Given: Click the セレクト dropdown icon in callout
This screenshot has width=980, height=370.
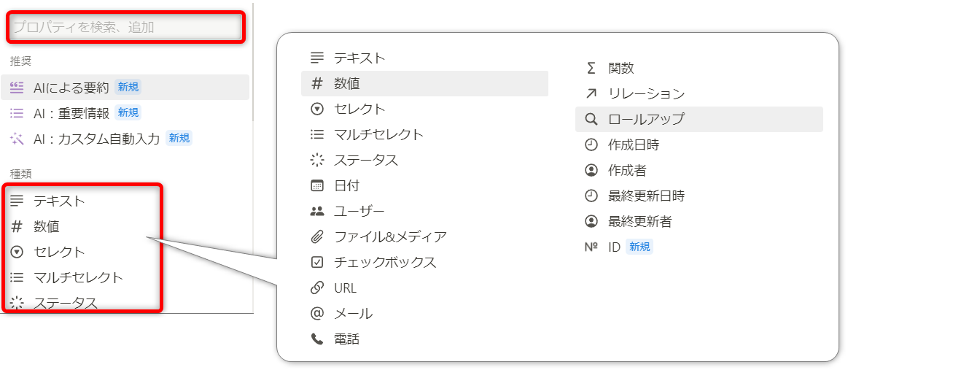Looking at the screenshot, I should click(316, 109).
